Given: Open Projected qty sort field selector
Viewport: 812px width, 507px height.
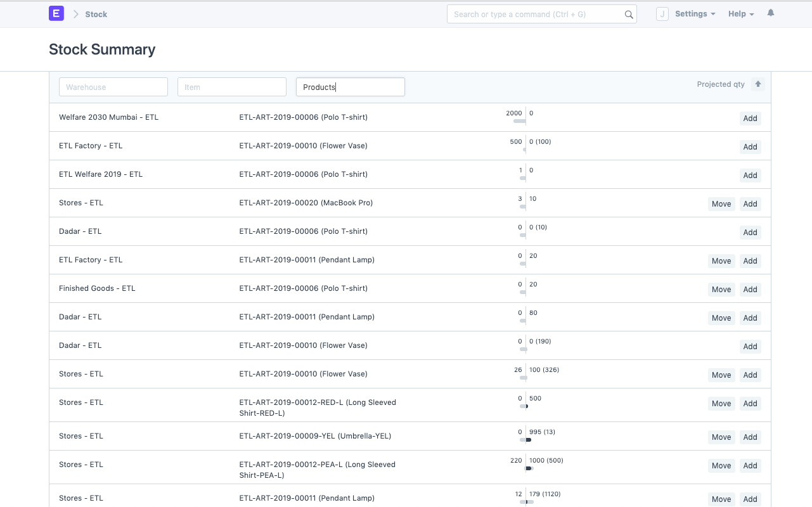Looking at the screenshot, I should tap(721, 84).
